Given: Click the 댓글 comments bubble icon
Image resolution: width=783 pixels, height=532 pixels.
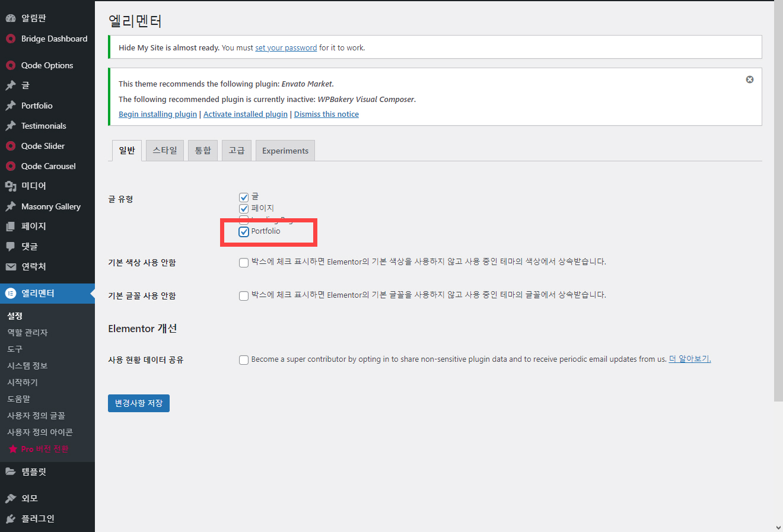Looking at the screenshot, I should point(11,247).
